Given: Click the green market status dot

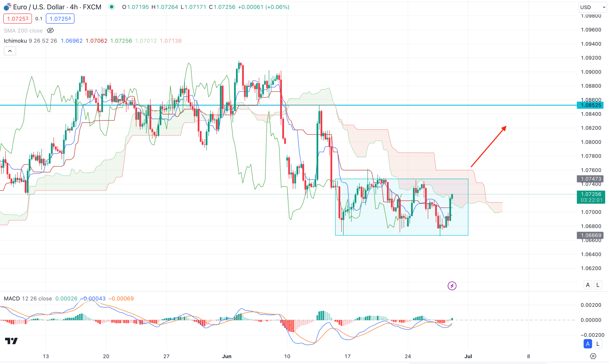Looking at the screenshot, I should click(111, 7).
